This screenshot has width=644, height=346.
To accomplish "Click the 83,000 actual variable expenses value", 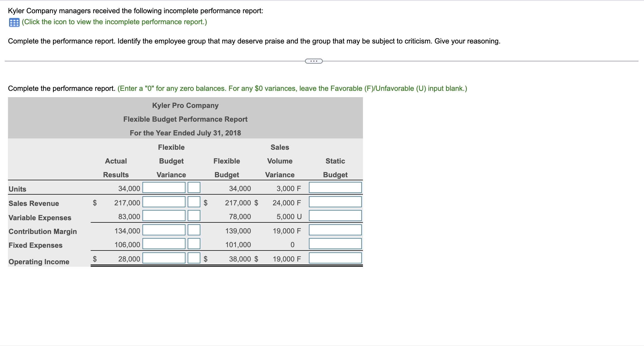I will coord(129,217).
